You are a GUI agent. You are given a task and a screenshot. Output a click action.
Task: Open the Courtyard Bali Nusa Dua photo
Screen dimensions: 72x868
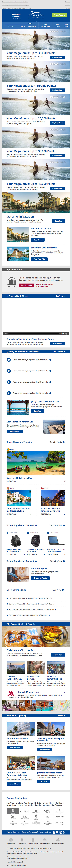(x=36, y=463)
